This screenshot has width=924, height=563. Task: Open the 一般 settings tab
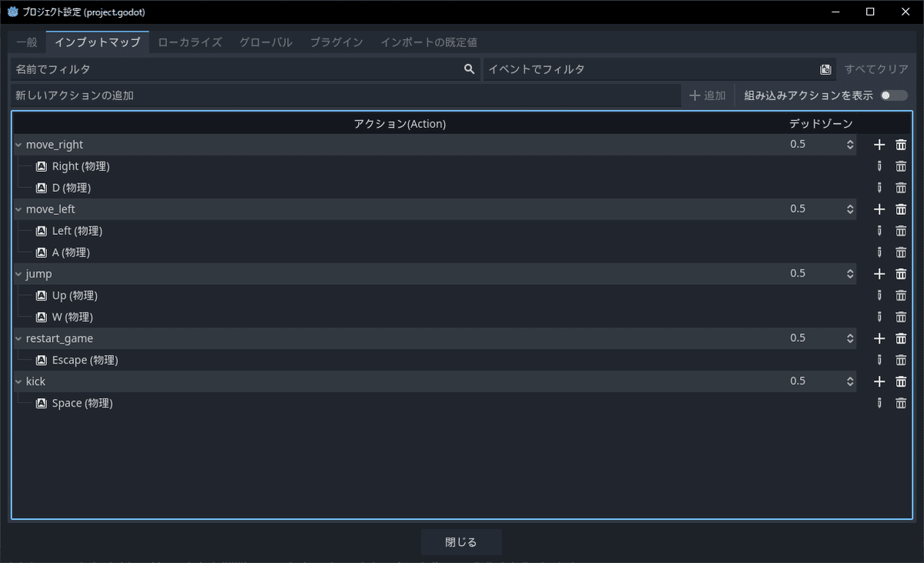pos(26,42)
